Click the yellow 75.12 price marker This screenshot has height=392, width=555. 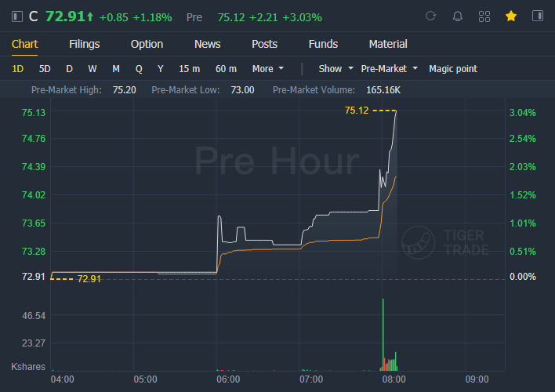tap(357, 111)
